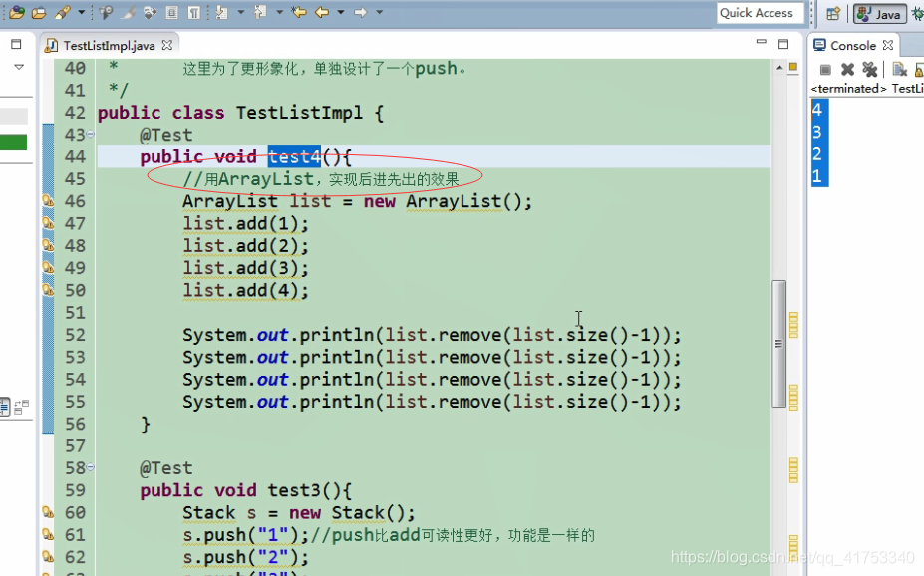
Task: Open the Forward history dropdown arrow
Action: tap(380, 12)
